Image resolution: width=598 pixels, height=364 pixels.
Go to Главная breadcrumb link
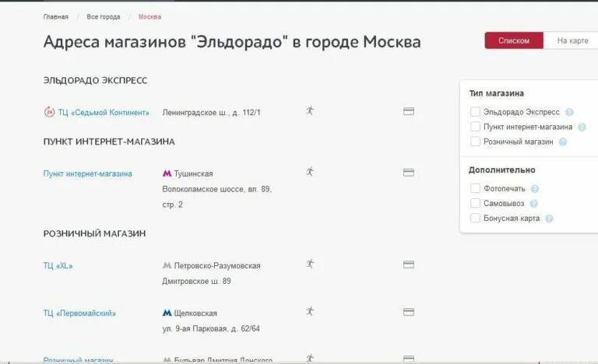pos(56,17)
